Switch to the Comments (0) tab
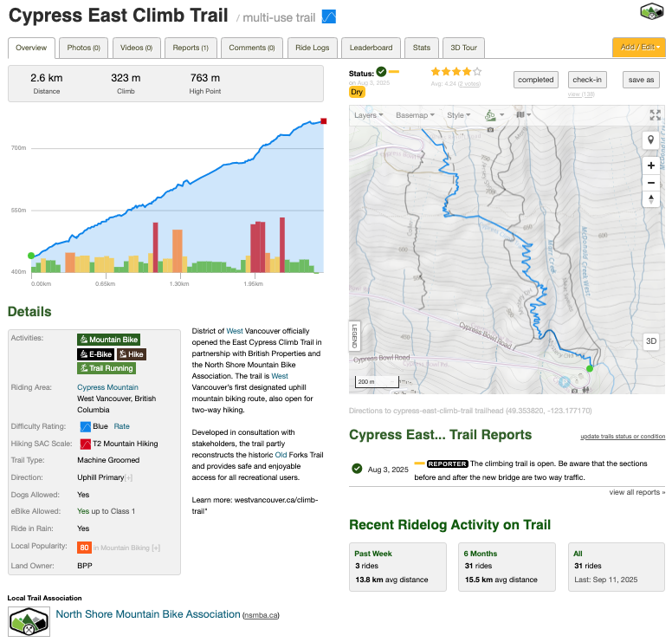 click(x=252, y=48)
